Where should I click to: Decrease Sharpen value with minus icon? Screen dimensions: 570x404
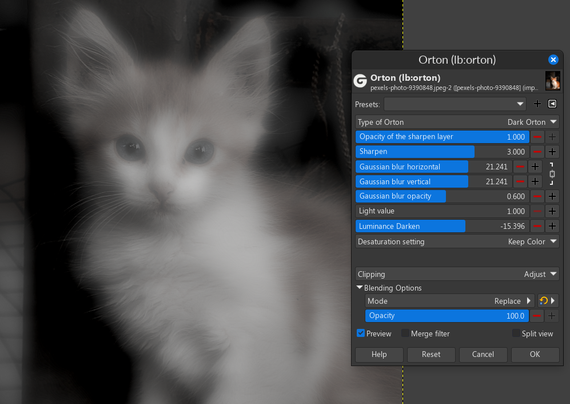click(537, 152)
